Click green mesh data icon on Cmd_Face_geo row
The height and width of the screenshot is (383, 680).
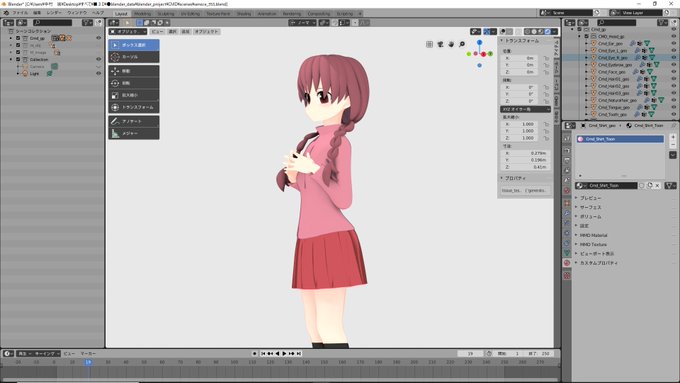[x=650, y=72]
